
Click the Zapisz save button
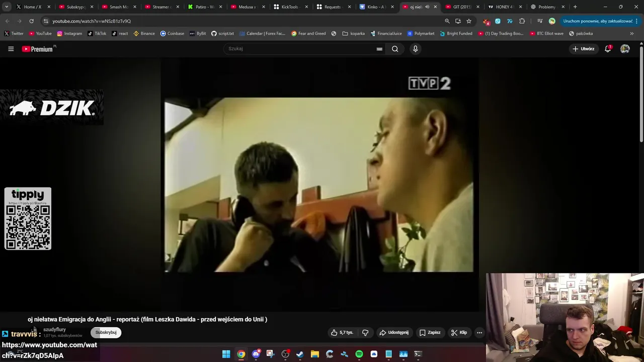[430, 332]
